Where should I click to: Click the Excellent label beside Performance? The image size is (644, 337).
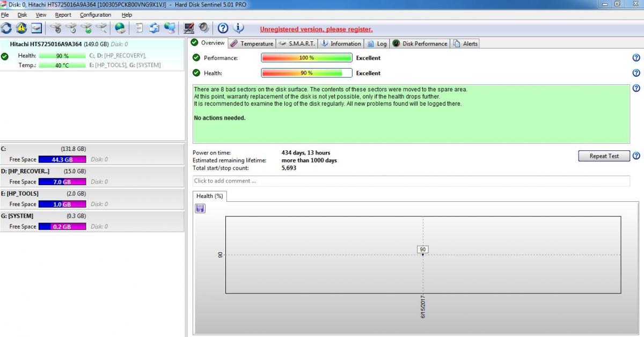click(368, 58)
